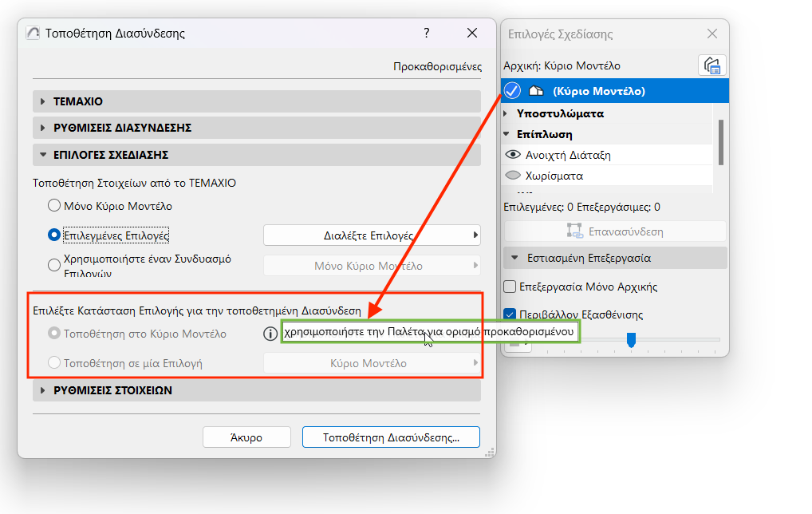This screenshot has height=514, width=812.
Task: Collapse ΕΠΙΛΟΓΕΣ ΣΧΕΔΙΑΣΗΣ section
Action: pyautogui.click(x=256, y=155)
